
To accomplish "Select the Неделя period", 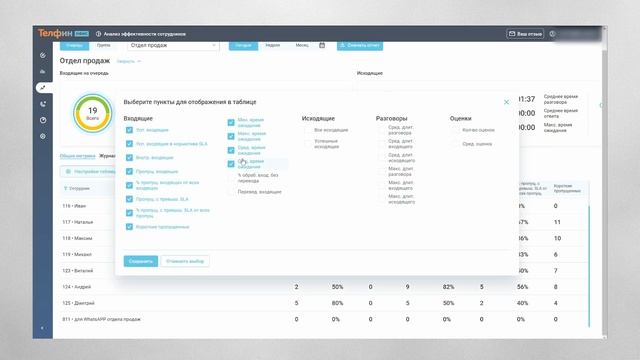I will [x=273, y=45].
